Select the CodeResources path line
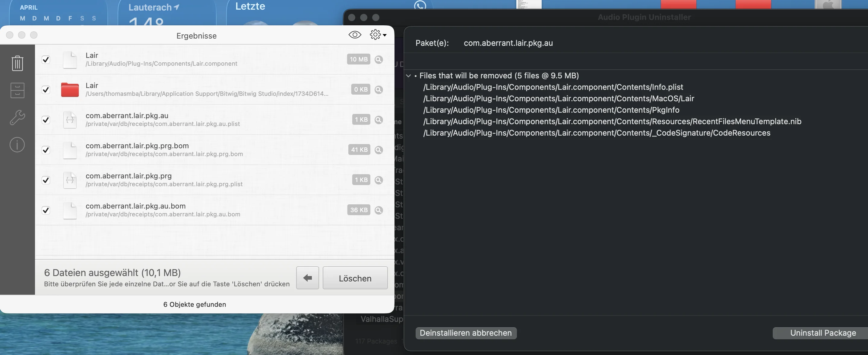The image size is (868, 355). (597, 133)
